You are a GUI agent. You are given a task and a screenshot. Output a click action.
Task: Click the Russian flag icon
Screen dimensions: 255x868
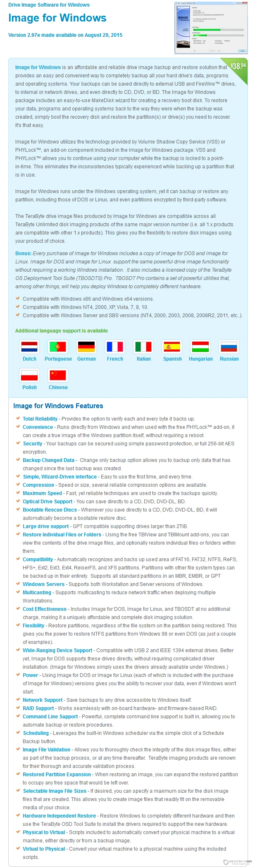[x=229, y=347]
